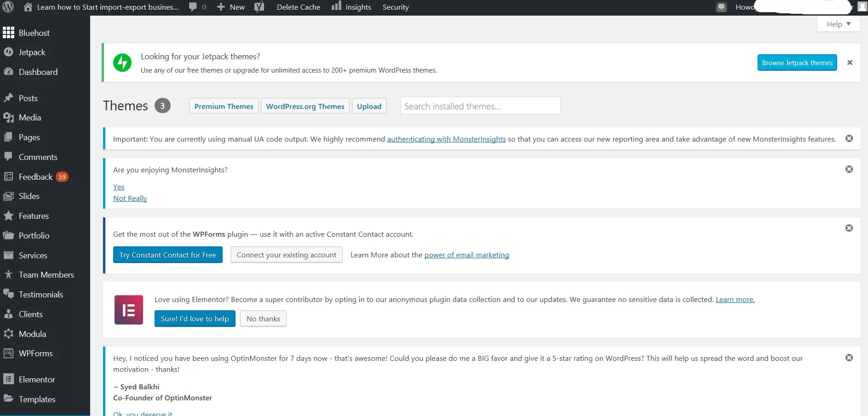The width and height of the screenshot is (868, 416).
Task: Open the New content menu in admin bar
Action: point(231,7)
